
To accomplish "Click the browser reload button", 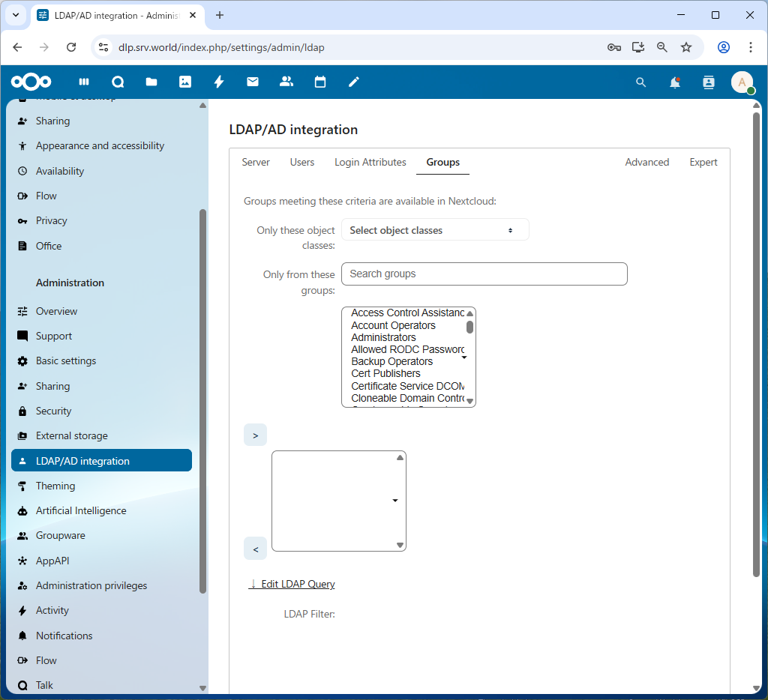I will (x=71, y=47).
